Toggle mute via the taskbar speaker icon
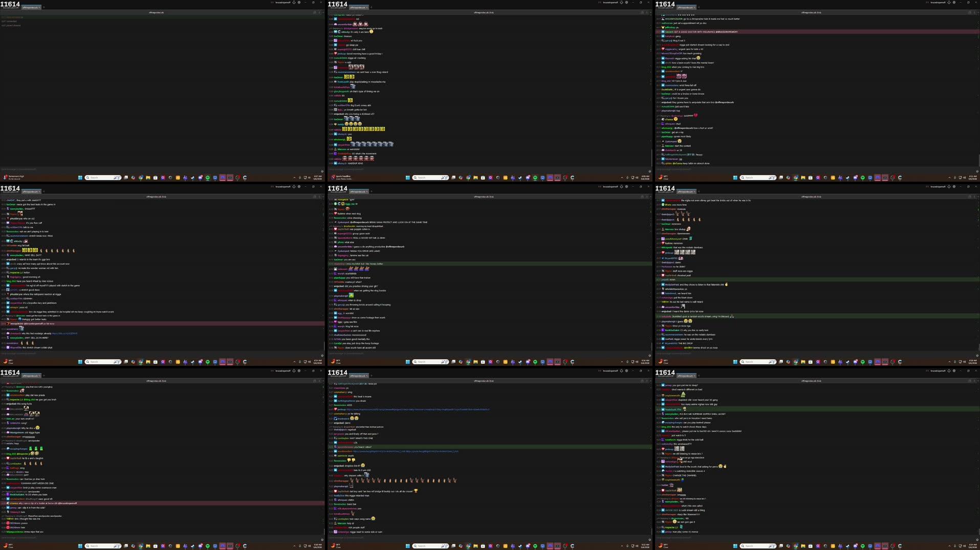Viewport: 980px width, 550px height. tap(309, 178)
